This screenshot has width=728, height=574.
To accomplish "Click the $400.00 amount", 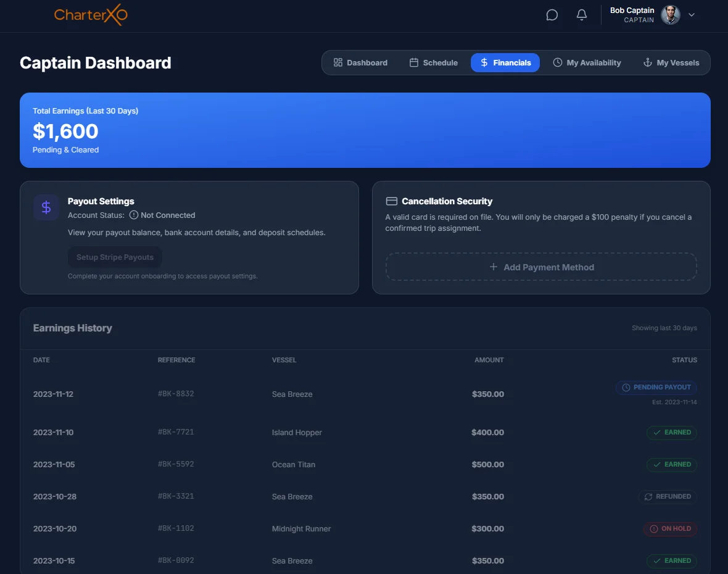I will click(487, 433).
